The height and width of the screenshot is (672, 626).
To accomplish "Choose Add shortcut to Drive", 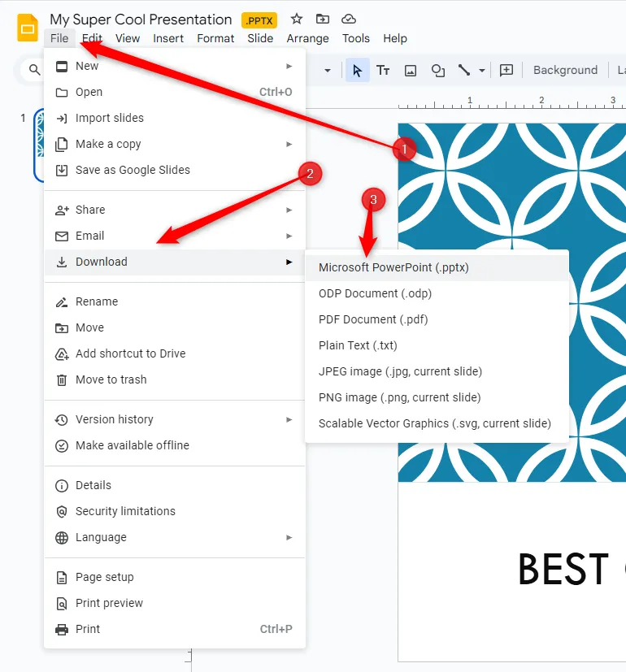I will click(x=175, y=353).
